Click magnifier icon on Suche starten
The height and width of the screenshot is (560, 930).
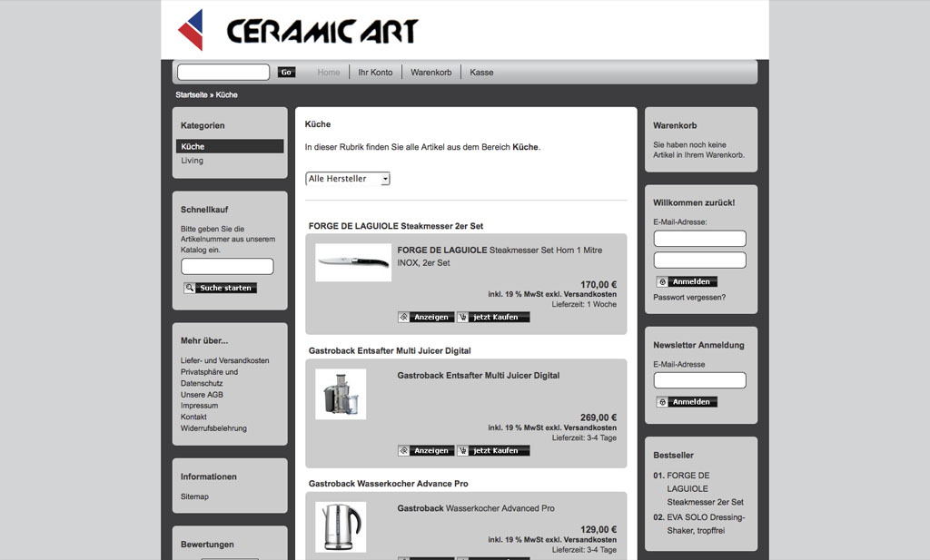(189, 288)
